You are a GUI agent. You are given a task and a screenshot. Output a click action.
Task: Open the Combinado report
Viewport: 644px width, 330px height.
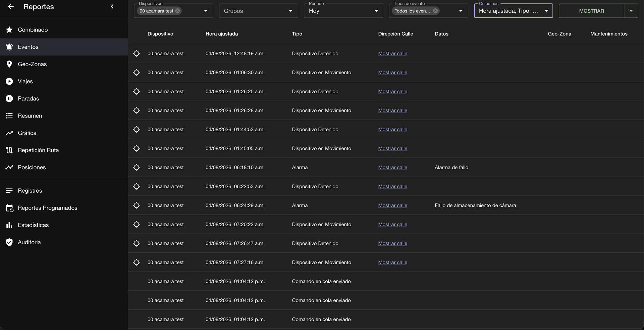point(64,30)
